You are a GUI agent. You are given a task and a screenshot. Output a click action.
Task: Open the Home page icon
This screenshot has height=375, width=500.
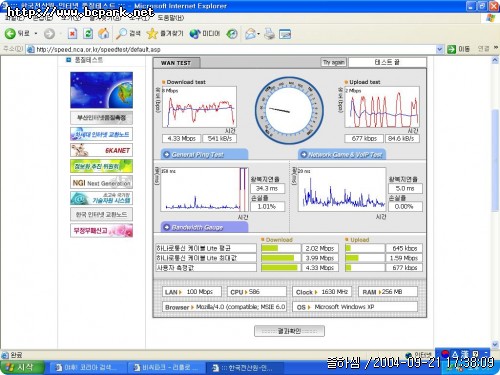coord(104,33)
